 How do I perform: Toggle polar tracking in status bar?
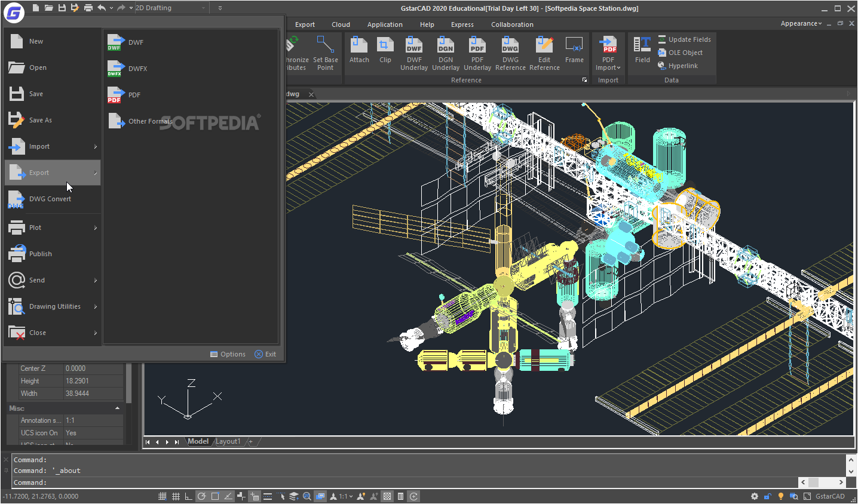(x=202, y=496)
